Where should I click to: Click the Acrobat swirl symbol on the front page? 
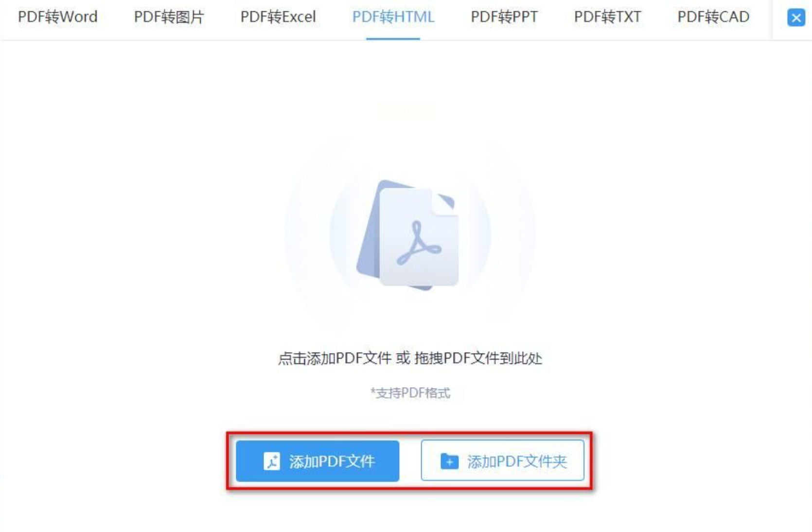419,243
